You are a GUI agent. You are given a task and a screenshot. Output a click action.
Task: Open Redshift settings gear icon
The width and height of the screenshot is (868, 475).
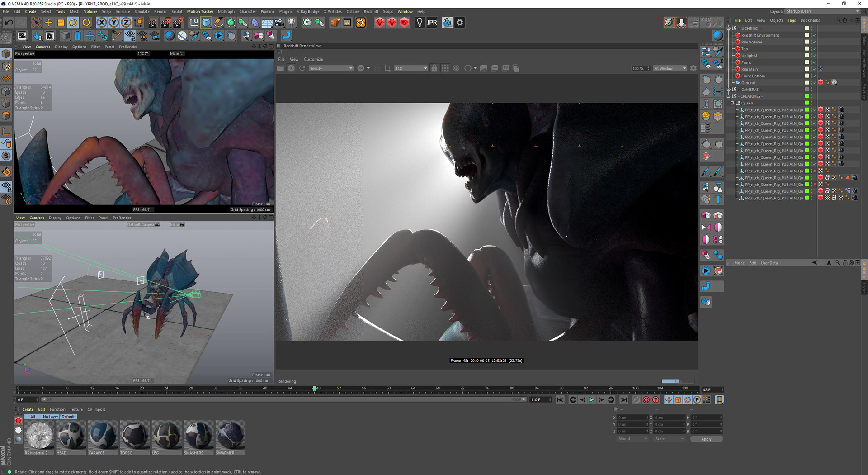460,23
